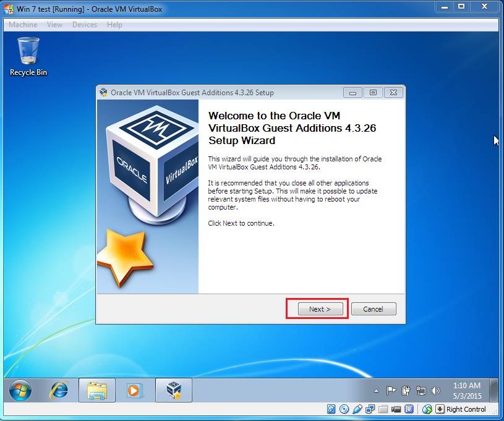Click the speaker volume icon in the system tray

click(x=435, y=391)
